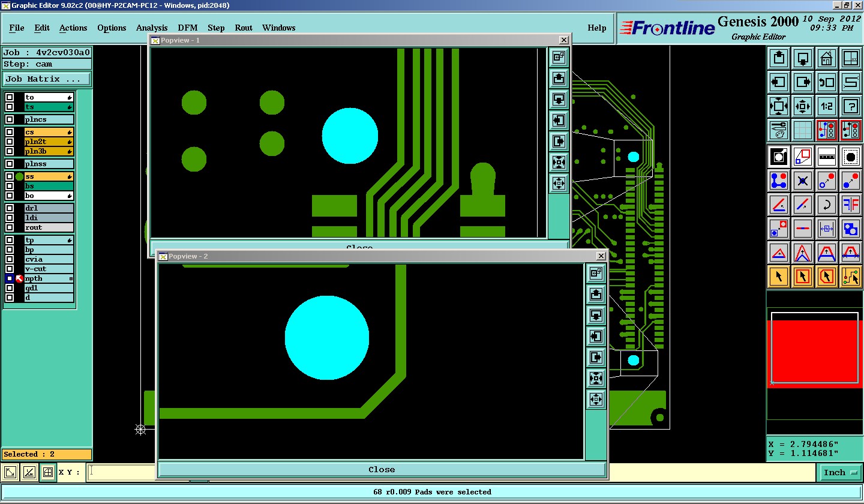This screenshot has width=864, height=504.
Task: Click the pan up view icon
Action: 779,58
